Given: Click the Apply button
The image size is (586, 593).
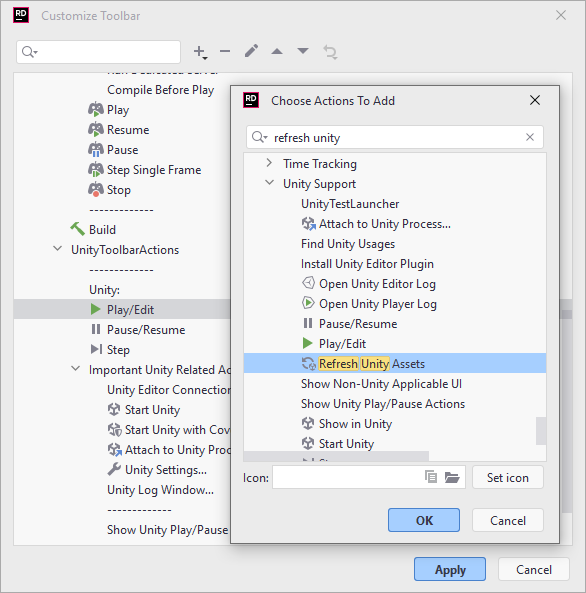Looking at the screenshot, I should click(x=450, y=570).
